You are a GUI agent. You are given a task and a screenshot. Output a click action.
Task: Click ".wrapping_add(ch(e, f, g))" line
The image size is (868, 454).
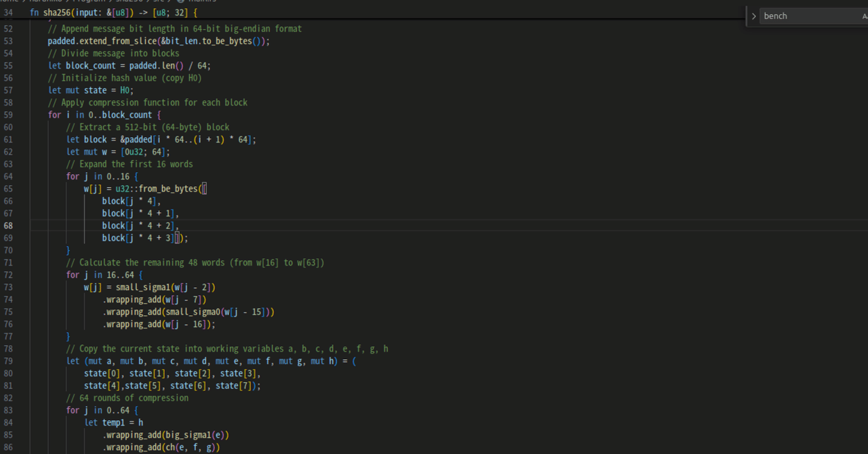click(x=161, y=447)
